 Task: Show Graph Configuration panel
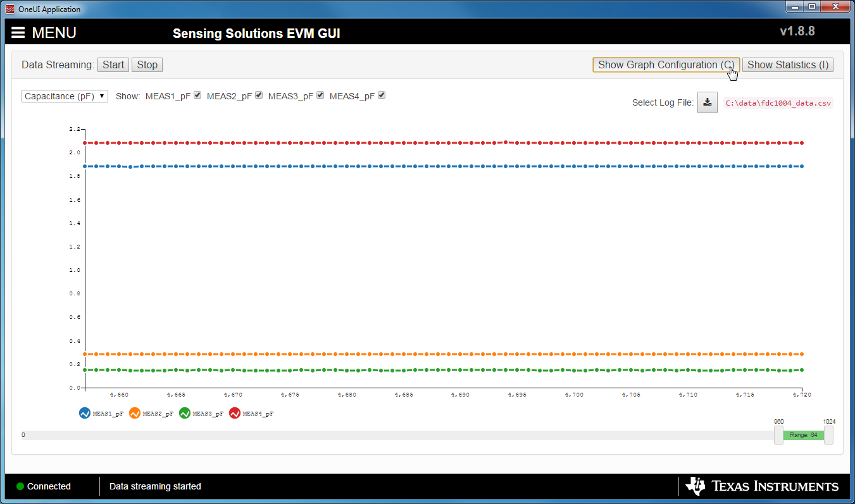pyautogui.click(x=666, y=65)
